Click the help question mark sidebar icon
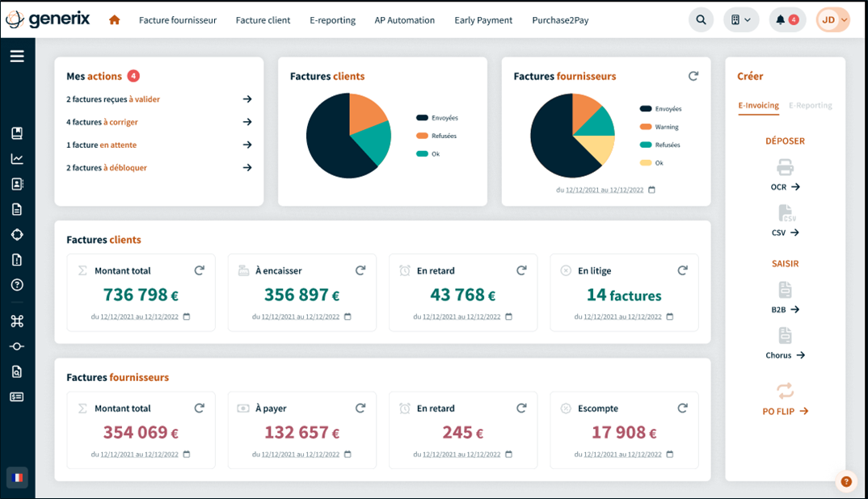868x499 pixels. tap(17, 285)
